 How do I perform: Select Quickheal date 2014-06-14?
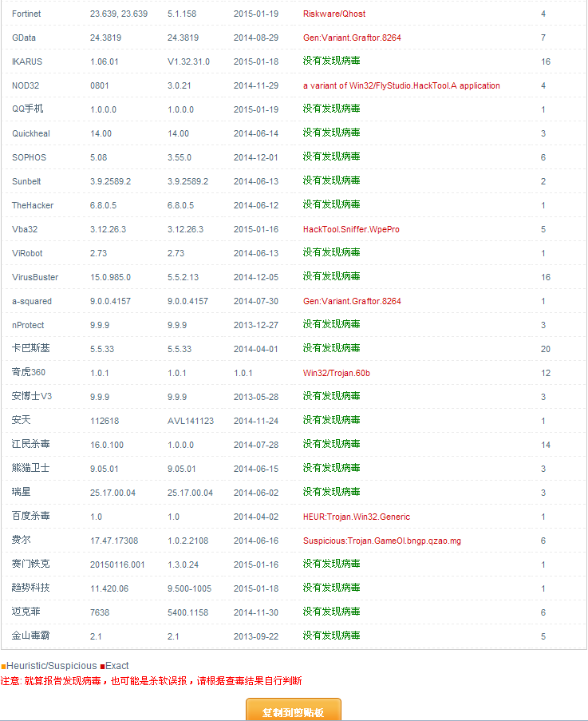tap(256, 133)
